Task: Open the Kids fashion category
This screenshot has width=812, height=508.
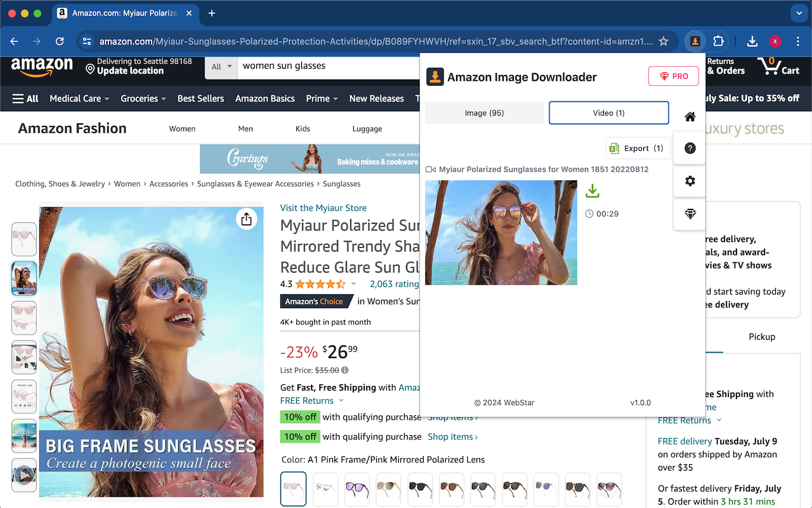Action: [303, 128]
